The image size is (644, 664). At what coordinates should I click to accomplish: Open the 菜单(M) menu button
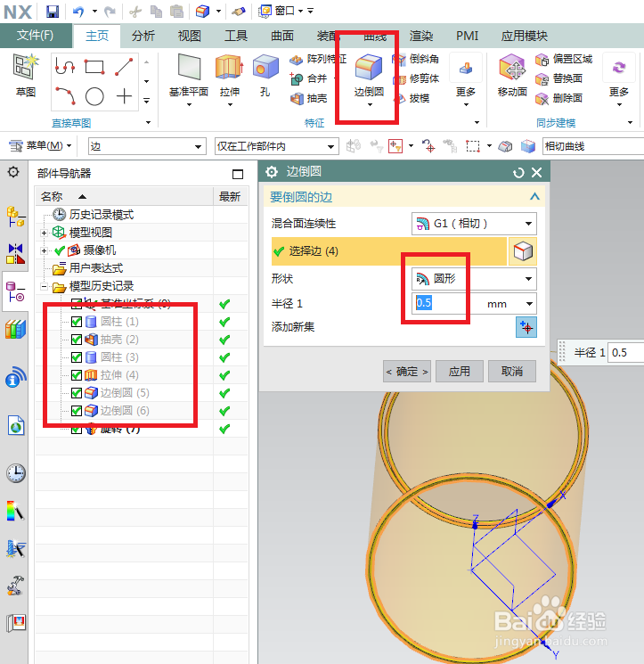(x=40, y=146)
